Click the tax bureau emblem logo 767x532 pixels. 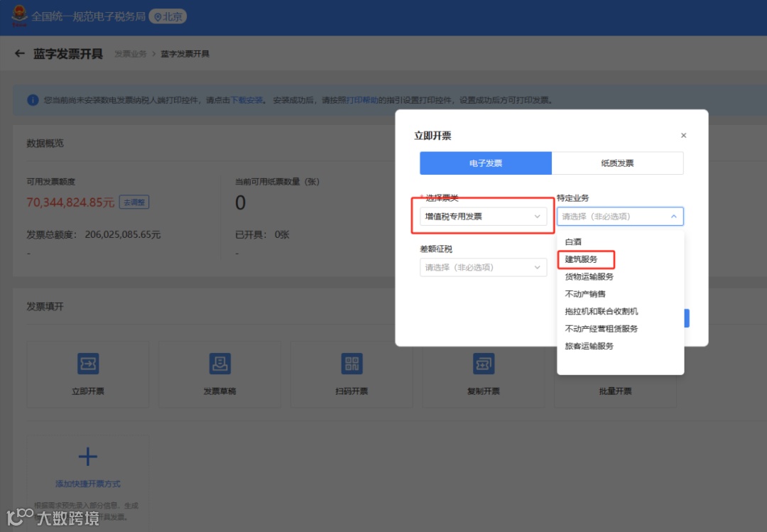pyautogui.click(x=19, y=15)
